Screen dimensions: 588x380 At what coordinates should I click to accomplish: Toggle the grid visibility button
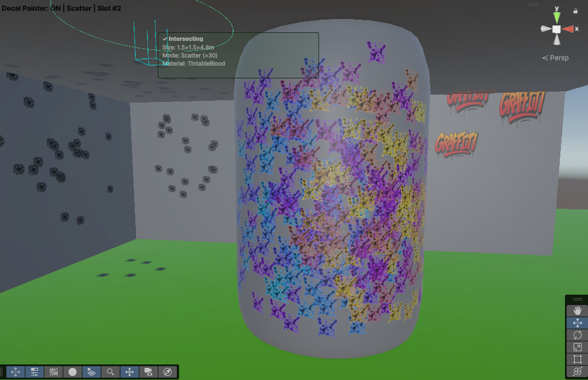[53, 372]
